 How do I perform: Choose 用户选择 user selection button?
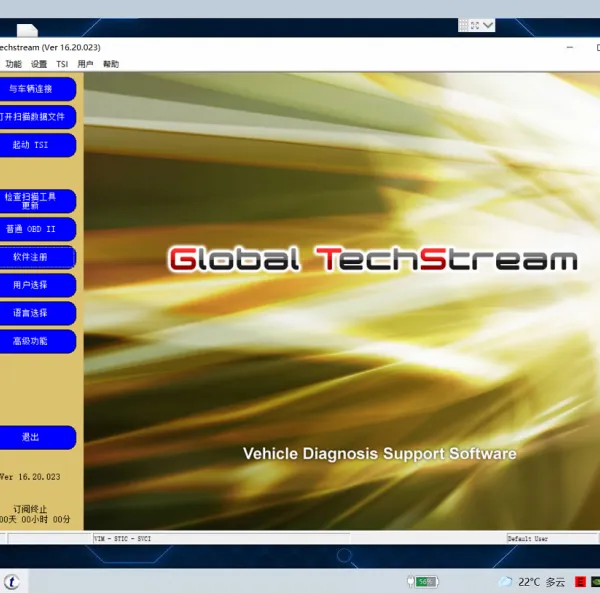[x=37, y=285]
